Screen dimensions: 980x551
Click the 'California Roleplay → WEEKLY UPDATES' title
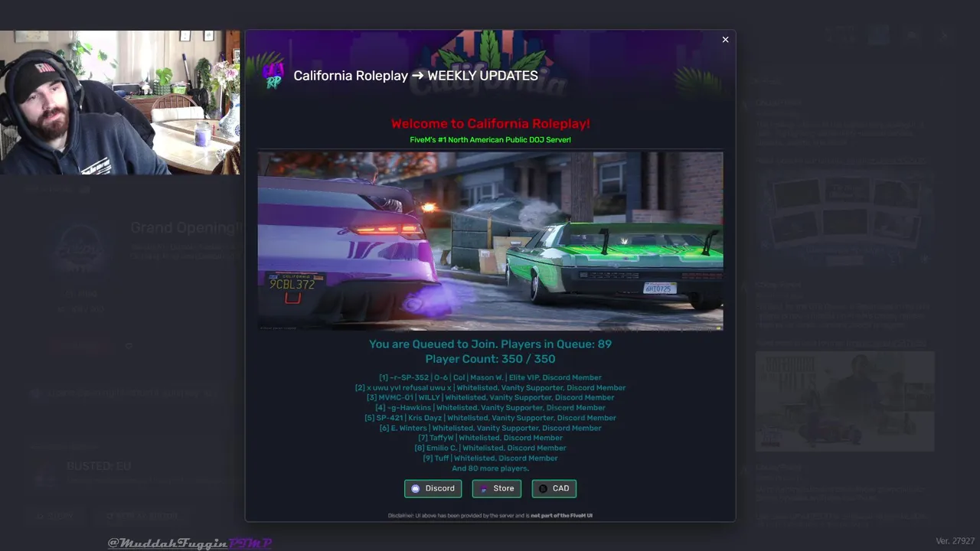click(x=416, y=75)
